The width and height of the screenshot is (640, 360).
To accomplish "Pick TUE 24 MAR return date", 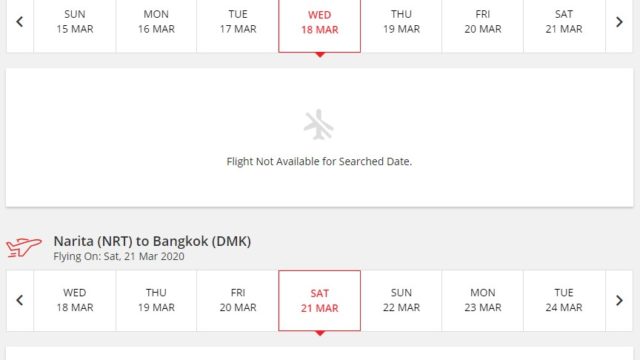I will 564,300.
